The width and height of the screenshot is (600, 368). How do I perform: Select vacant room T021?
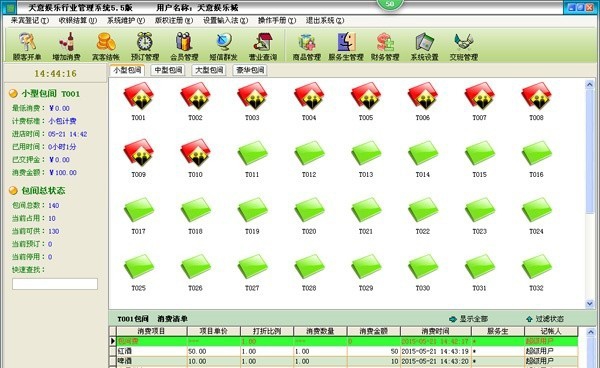[366, 215]
